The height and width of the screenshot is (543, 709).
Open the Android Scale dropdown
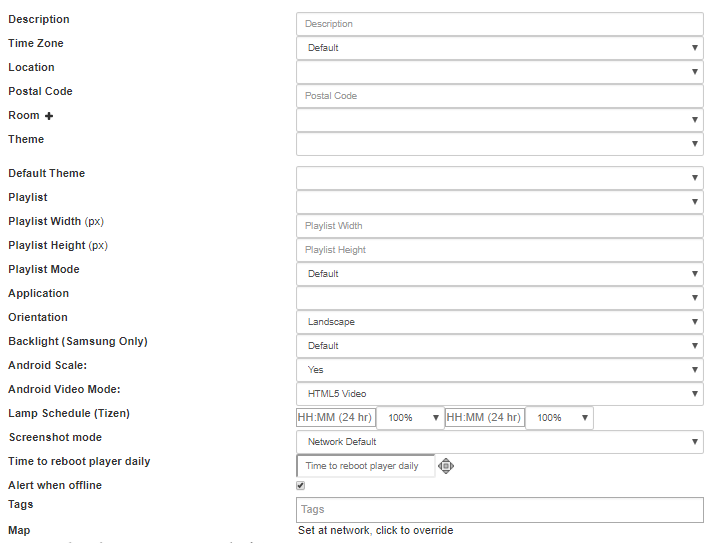point(500,370)
